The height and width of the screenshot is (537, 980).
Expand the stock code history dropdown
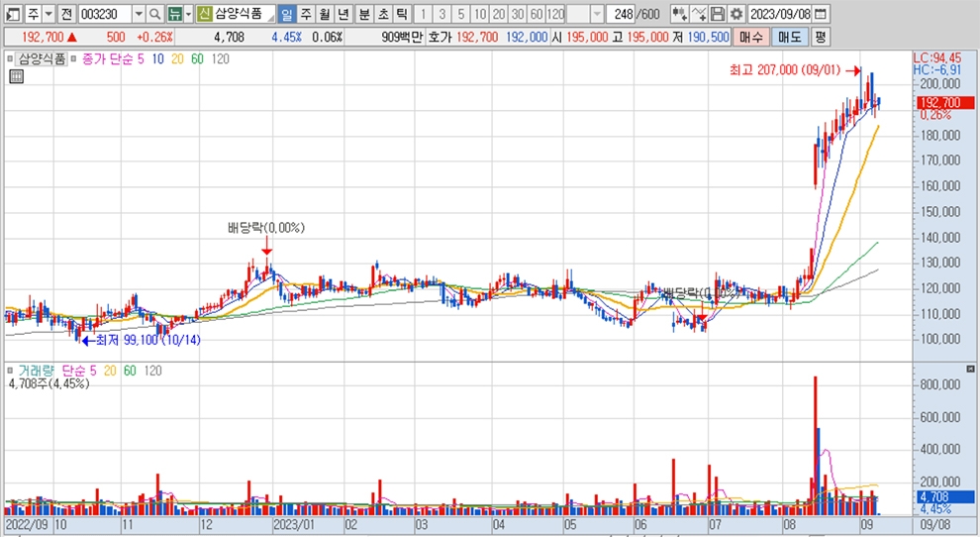138,14
